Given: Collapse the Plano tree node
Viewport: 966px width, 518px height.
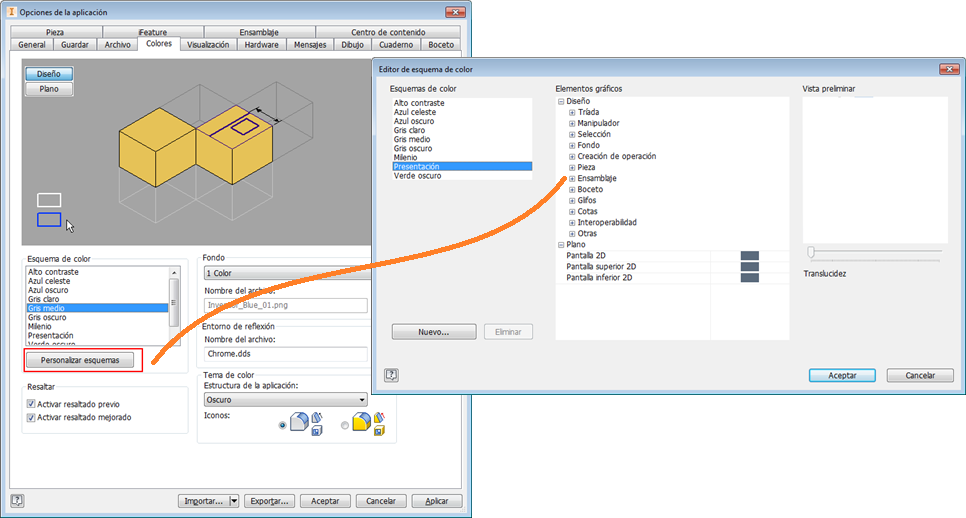Looking at the screenshot, I should click(561, 245).
